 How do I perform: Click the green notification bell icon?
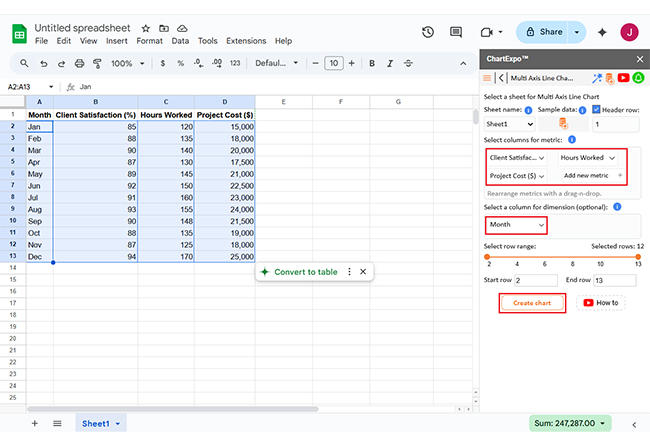[638, 77]
